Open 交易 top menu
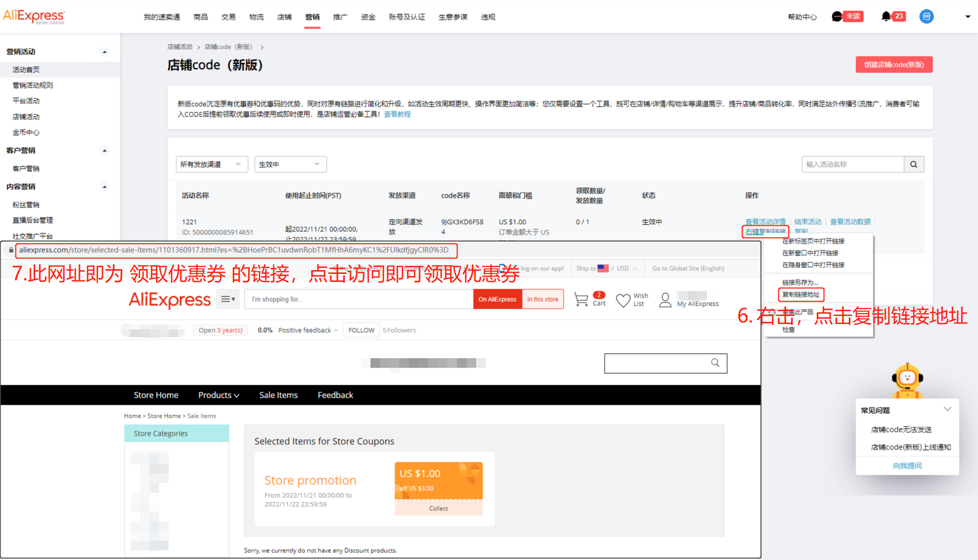The image size is (978, 560). tap(228, 17)
